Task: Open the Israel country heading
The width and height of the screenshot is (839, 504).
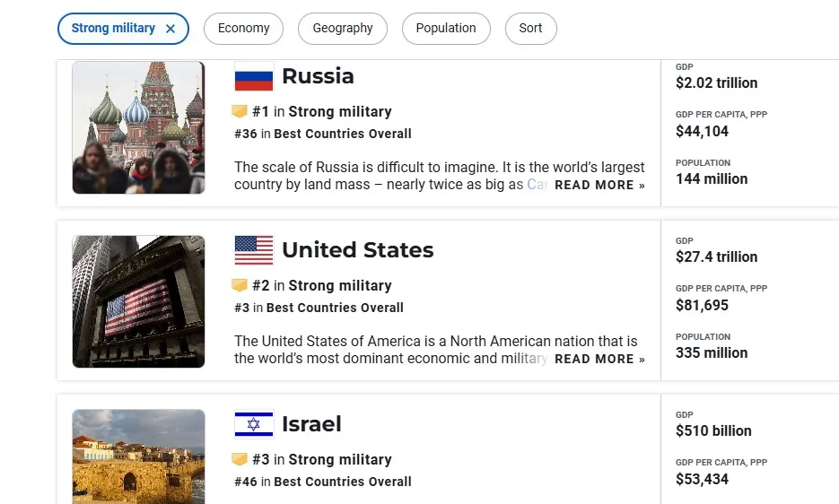Action: [311, 424]
